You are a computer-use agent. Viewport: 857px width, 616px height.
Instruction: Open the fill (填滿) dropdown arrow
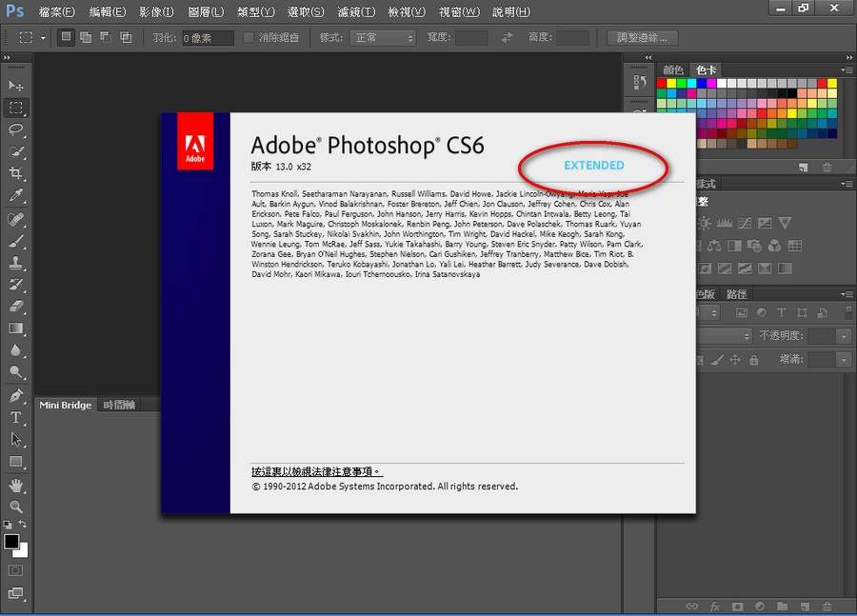845,360
